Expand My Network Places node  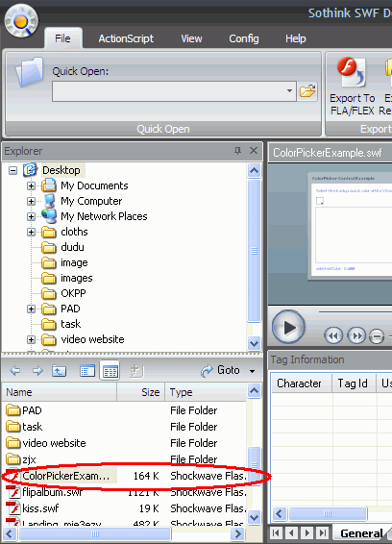point(31,216)
